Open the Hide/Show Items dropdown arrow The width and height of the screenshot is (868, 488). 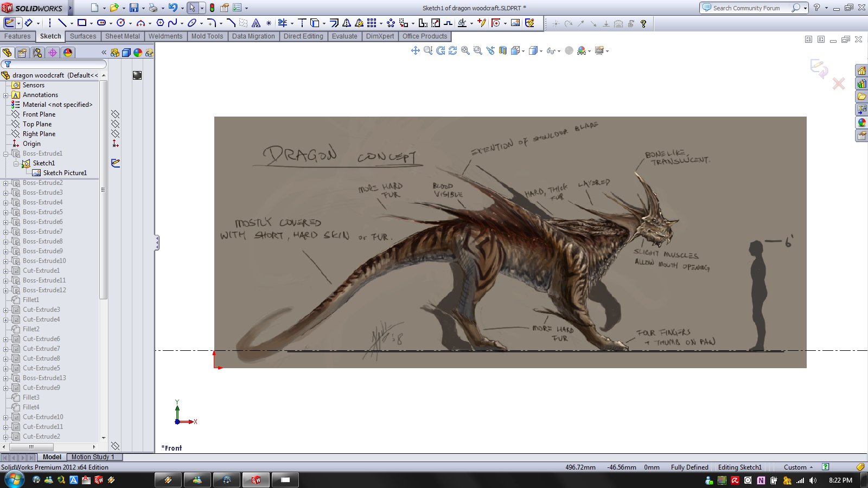[559, 51]
